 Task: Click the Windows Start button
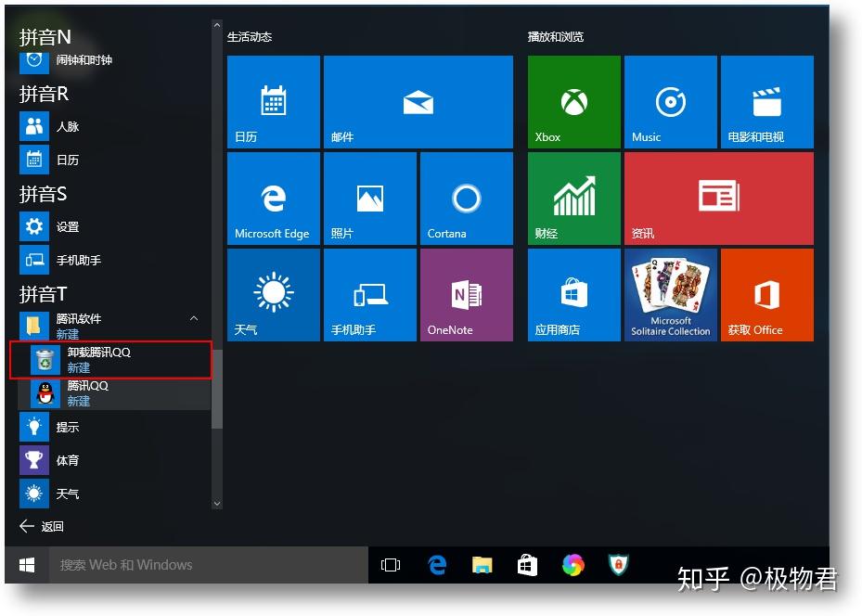coord(27,564)
